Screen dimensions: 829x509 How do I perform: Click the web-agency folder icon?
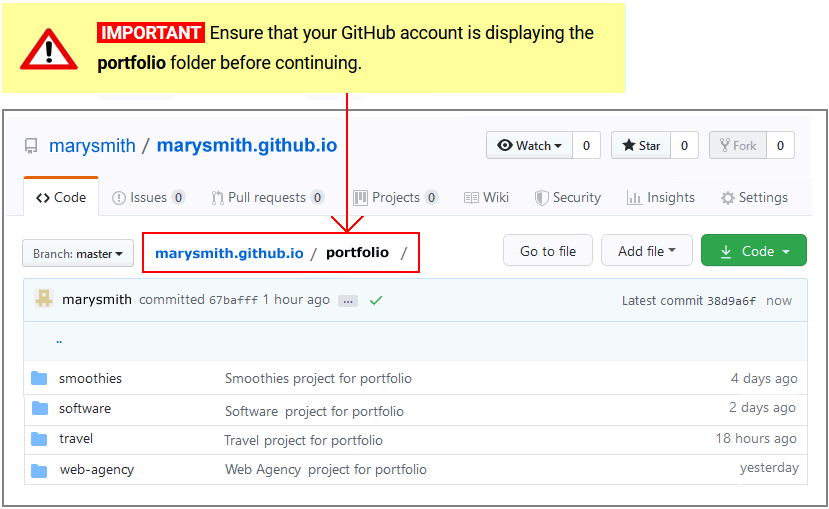click(39, 470)
